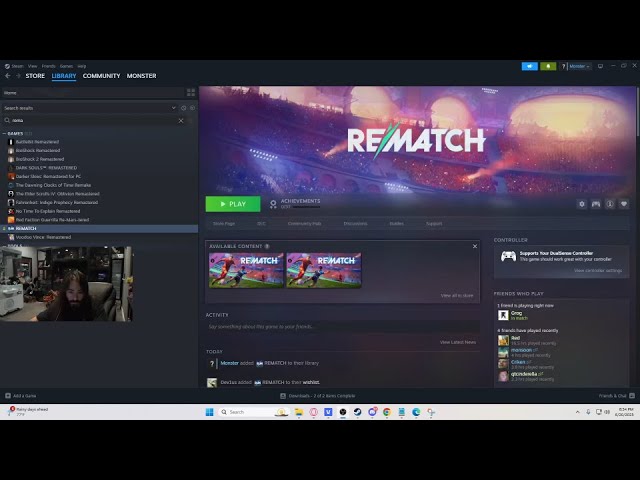The image size is (640, 480).
Task: Open the Guides link
Action: pos(396,224)
